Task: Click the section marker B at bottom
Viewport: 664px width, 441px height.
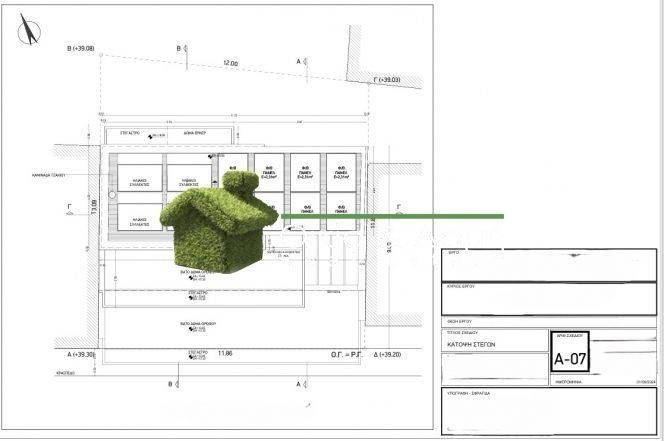Action: tap(173, 383)
